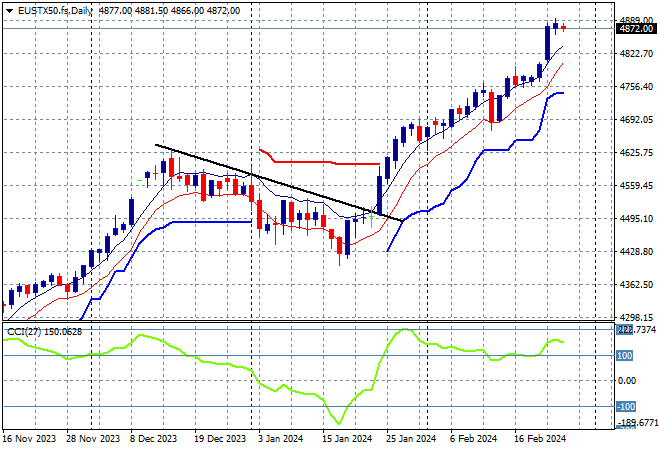The height and width of the screenshot is (450, 660).
Task: Click price axis level 4692.05
Action: [x=636, y=120]
